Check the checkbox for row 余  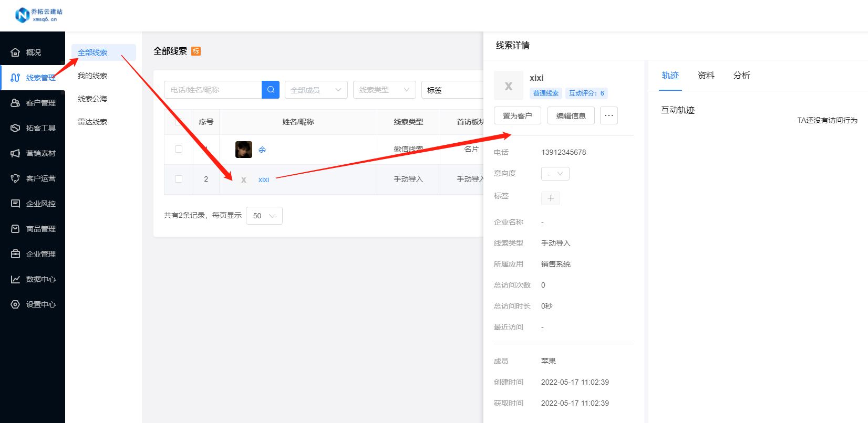179,149
